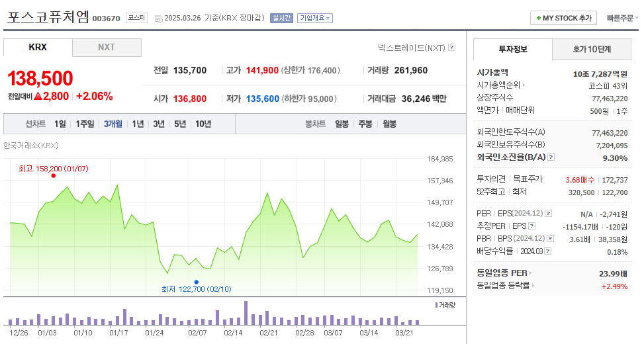This screenshot has height=344, width=644.
Task: Open the 투자정보 tab
Action: click(512, 49)
